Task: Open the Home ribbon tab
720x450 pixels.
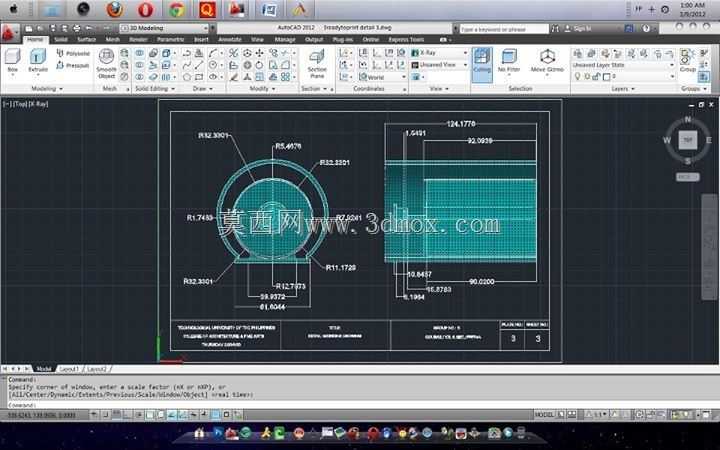Action: coord(35,39)
